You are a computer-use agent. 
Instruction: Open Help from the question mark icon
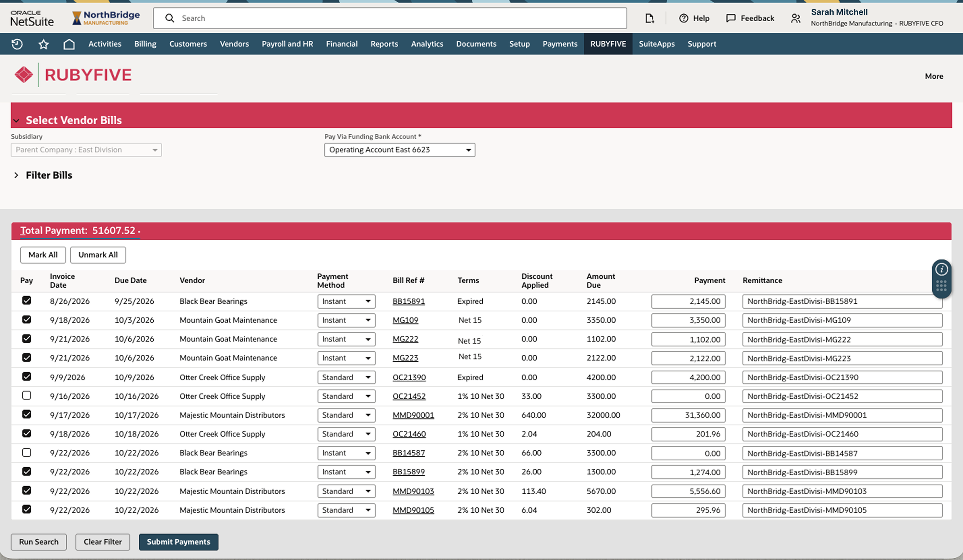pyautogui.click(x=684, y=18)
